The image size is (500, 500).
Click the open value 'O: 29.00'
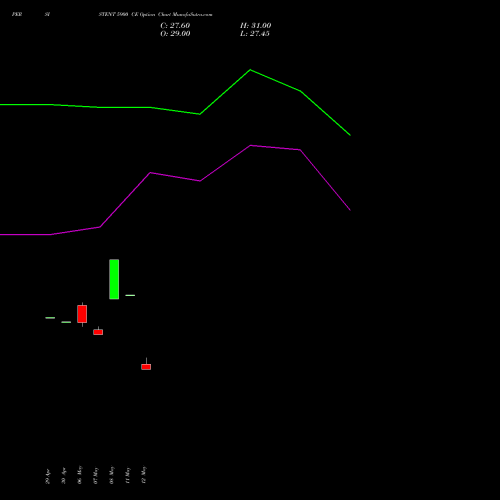pyautogui.click(x=175, y=34)
